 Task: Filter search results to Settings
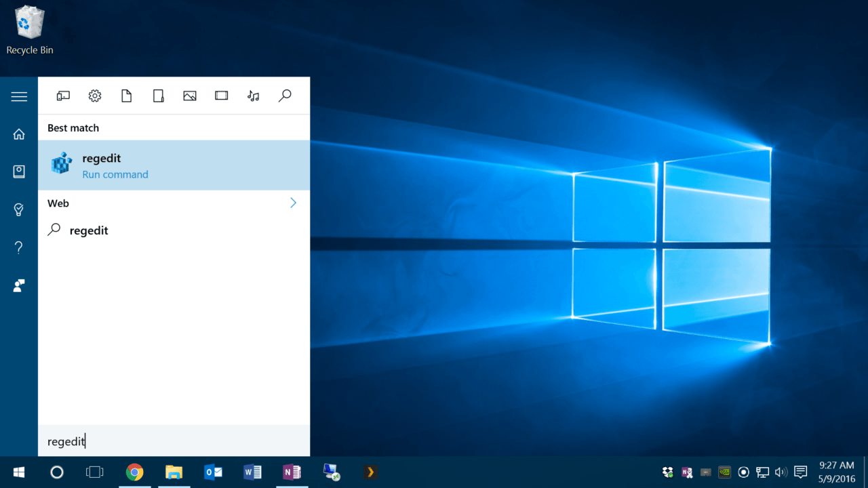pos(94,96)
